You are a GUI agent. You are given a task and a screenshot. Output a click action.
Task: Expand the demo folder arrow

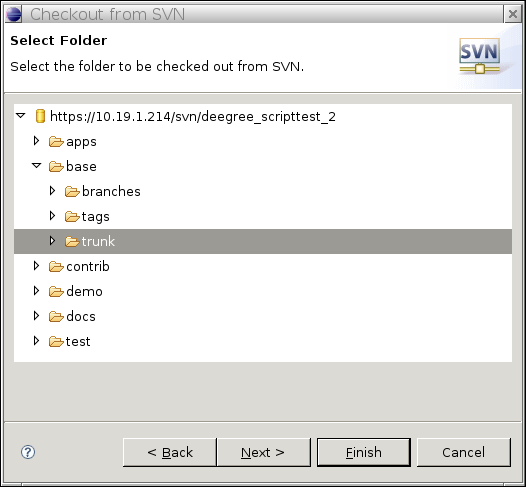36,290
